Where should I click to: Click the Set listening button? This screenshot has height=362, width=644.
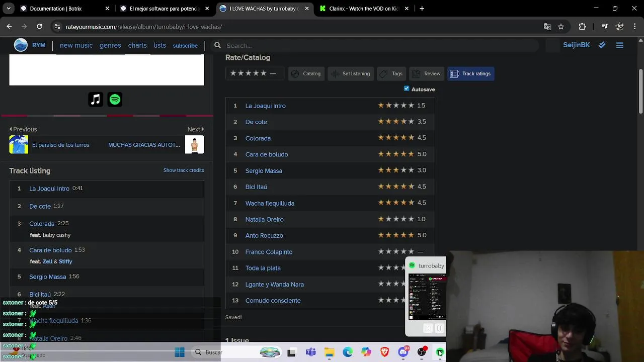pos(351,73)
